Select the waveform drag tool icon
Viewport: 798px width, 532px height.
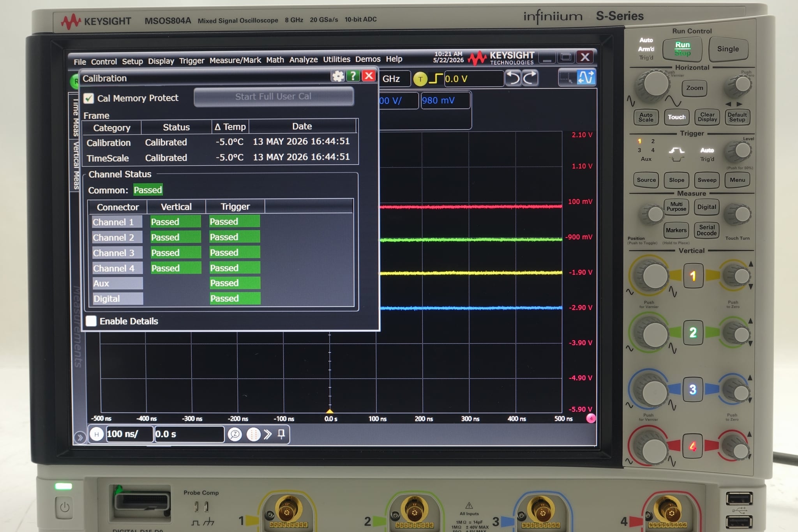tap(586, 77)
